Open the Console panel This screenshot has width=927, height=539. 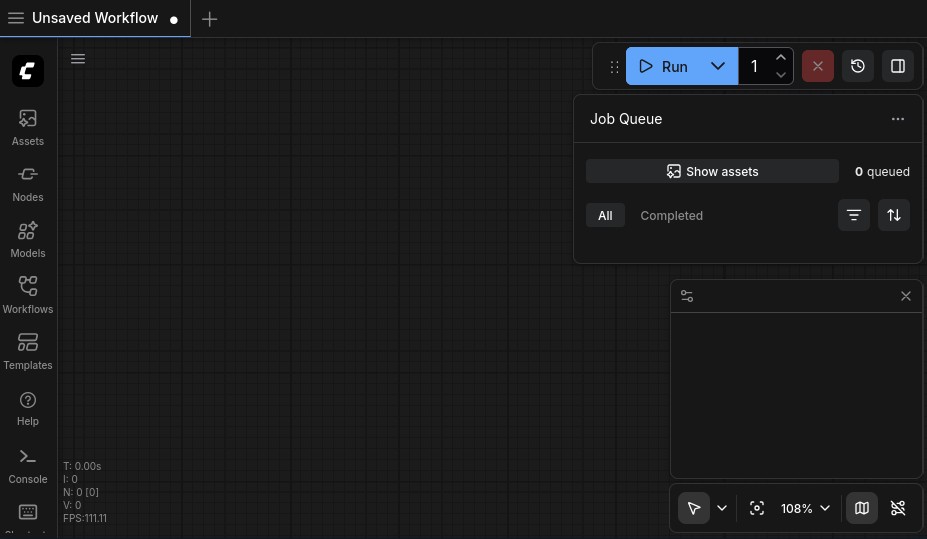click(28, 465)
